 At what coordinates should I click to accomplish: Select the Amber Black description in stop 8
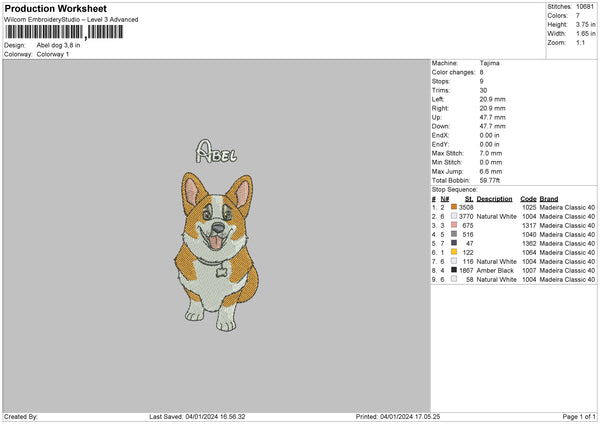pos(495,270)
